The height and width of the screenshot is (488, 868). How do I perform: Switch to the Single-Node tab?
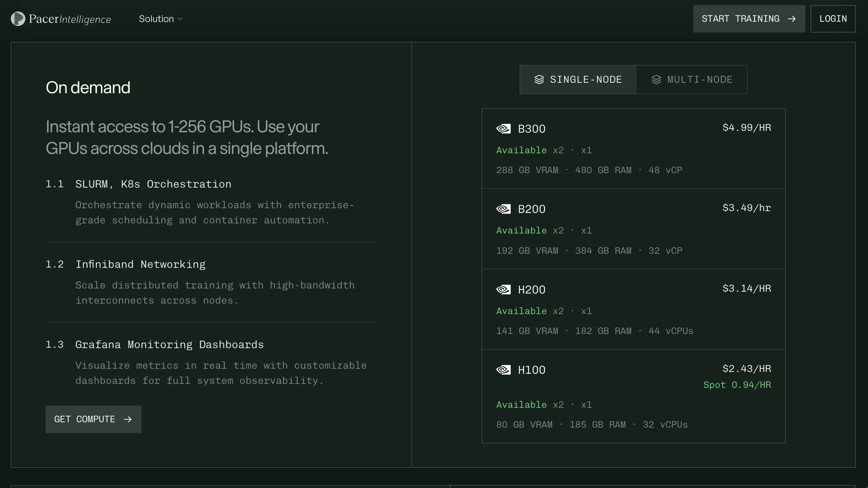[578, 80]
